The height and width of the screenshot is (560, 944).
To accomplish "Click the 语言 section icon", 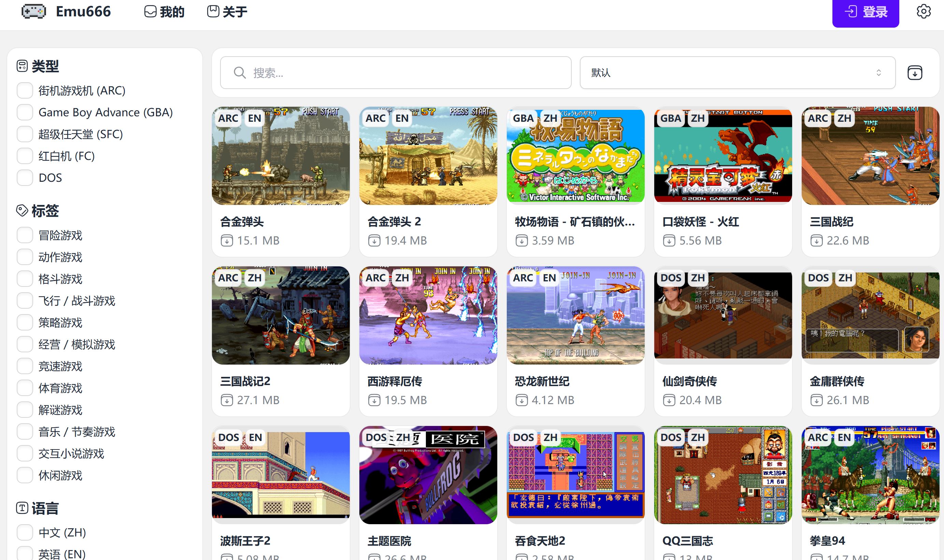I will [x=22, y=508].
